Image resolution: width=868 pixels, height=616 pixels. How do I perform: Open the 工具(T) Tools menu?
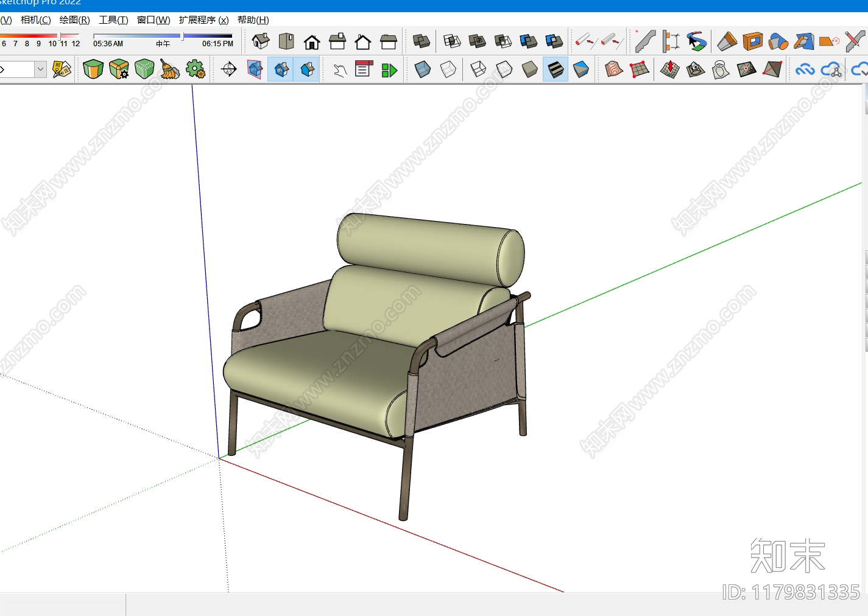click(114, 20)
